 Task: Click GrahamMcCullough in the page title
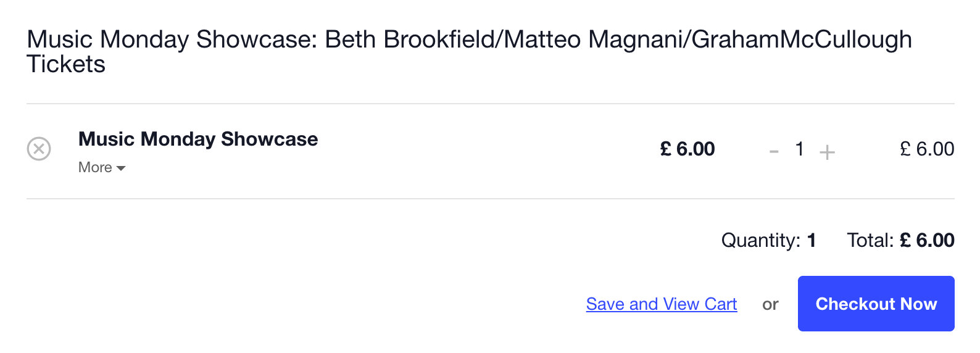pos(802,40)
